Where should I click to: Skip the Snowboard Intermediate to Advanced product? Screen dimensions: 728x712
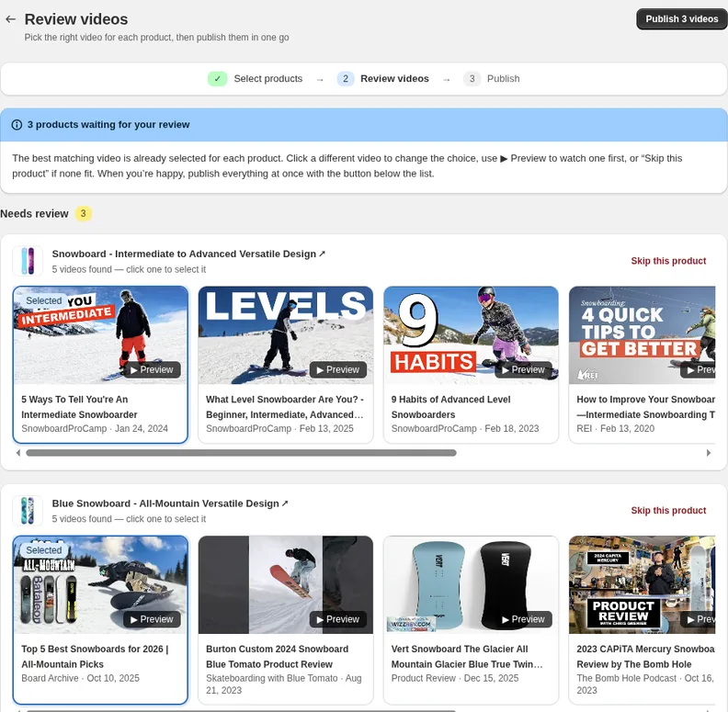pyautogui.click(x=668, y=261)
